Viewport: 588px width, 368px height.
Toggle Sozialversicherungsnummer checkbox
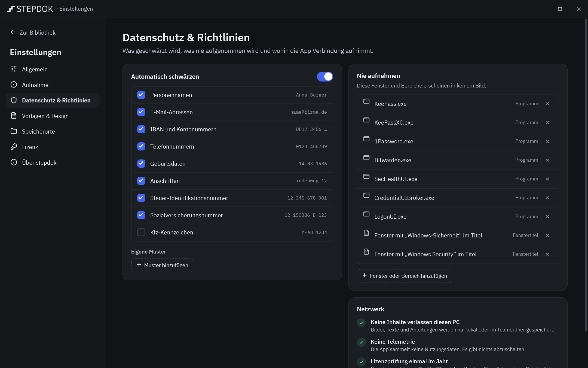coord(141,215)
